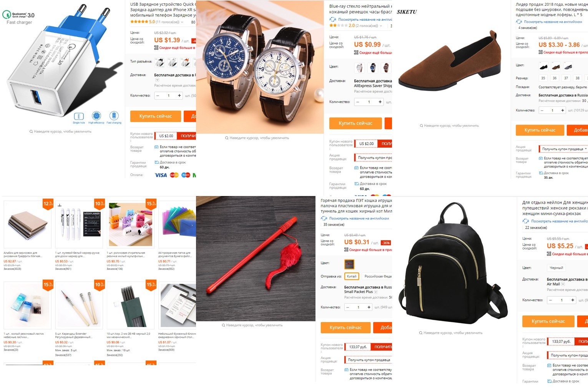
Task: Open Посмотреть название на английском for cat toy
Action: [359, 218]
